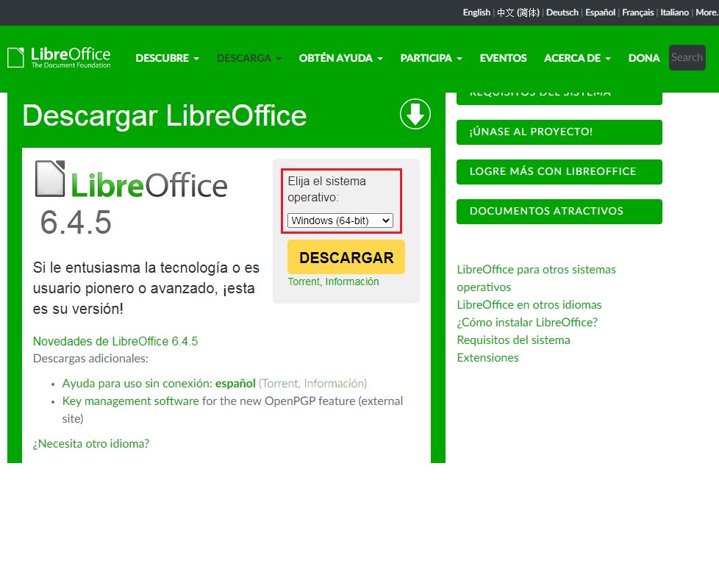This screenshot has height=588, width=719.
Task: Open the DONA menu item
Action: click(644, 58)
